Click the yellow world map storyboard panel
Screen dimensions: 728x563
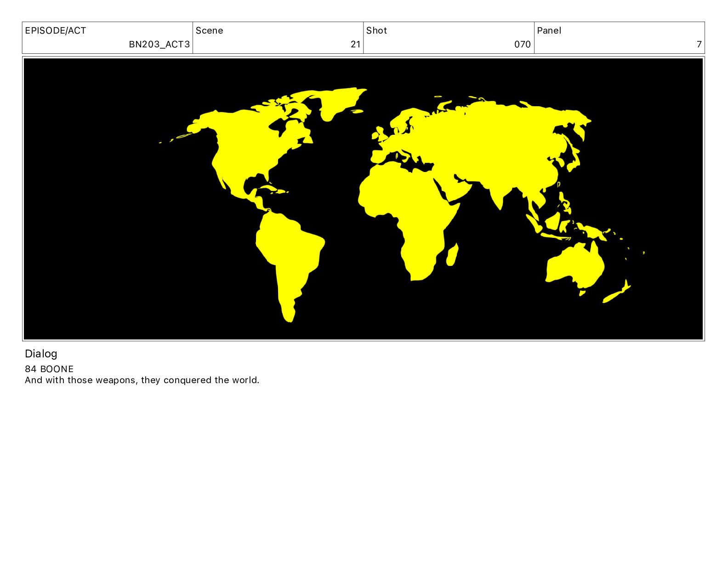pyautogui.click(x=363, y=199)
